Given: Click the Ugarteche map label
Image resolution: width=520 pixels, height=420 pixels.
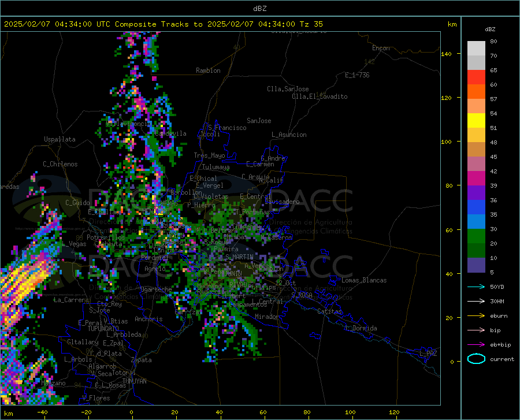Looking at the screenshot, I should click(x=156, y=289).
